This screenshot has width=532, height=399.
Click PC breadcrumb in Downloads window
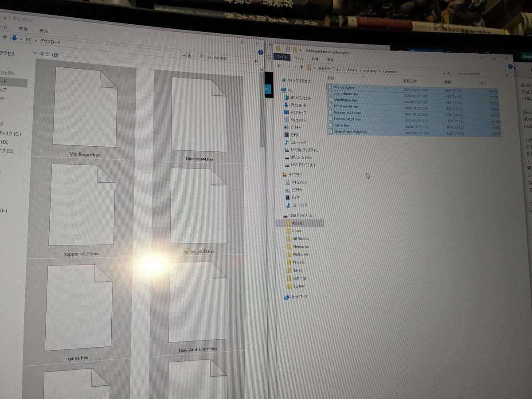[x=28, y=40]
